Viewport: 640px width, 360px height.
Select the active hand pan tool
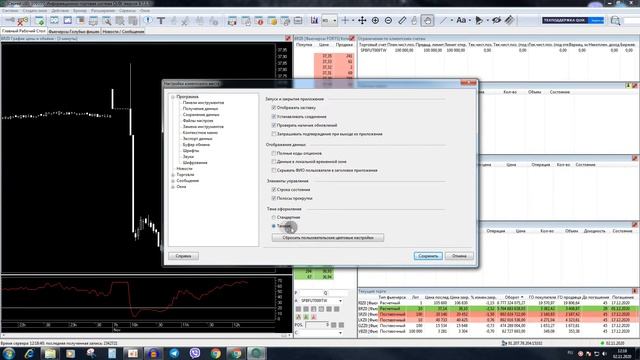(x=427, y=20)
